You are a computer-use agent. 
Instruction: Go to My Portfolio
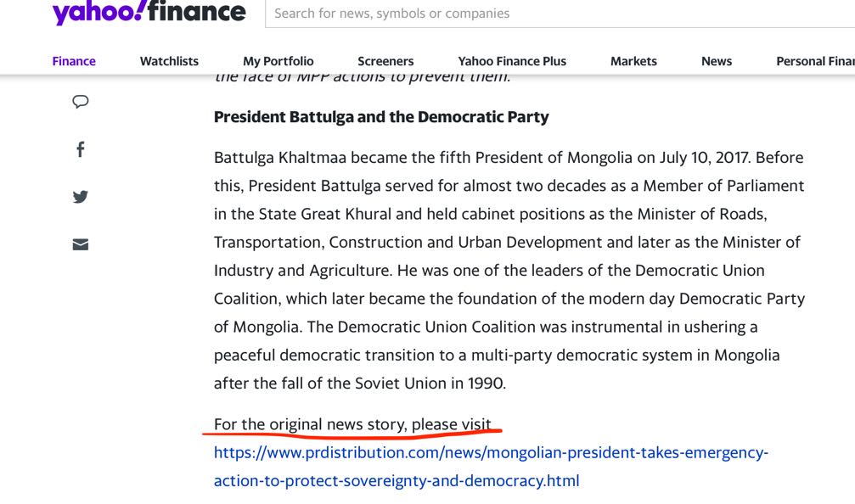pos(278,61)
